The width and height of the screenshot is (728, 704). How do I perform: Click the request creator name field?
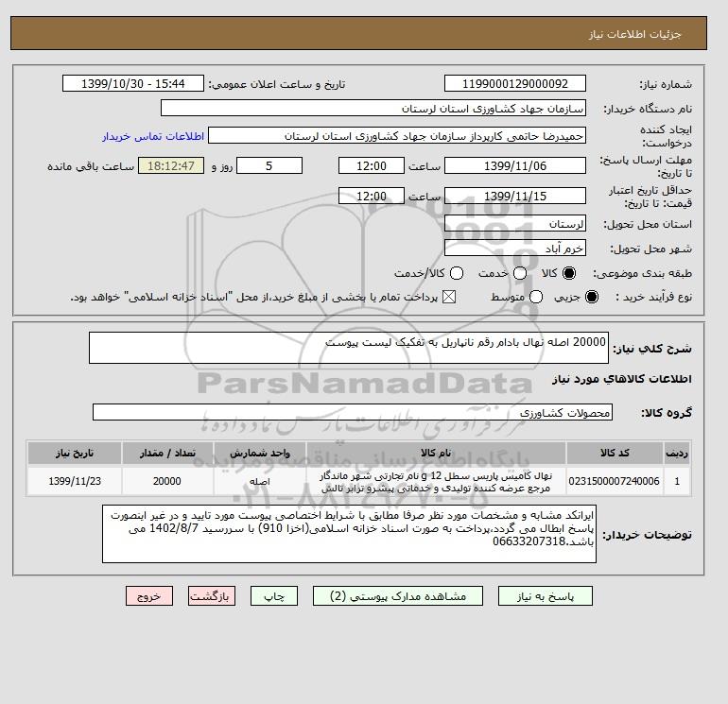point(397,136)
